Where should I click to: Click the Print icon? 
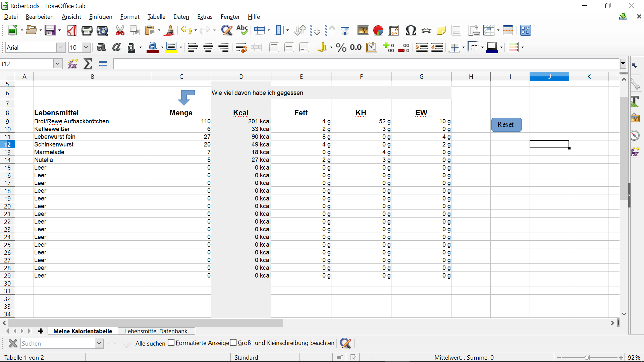click(87, 31)
